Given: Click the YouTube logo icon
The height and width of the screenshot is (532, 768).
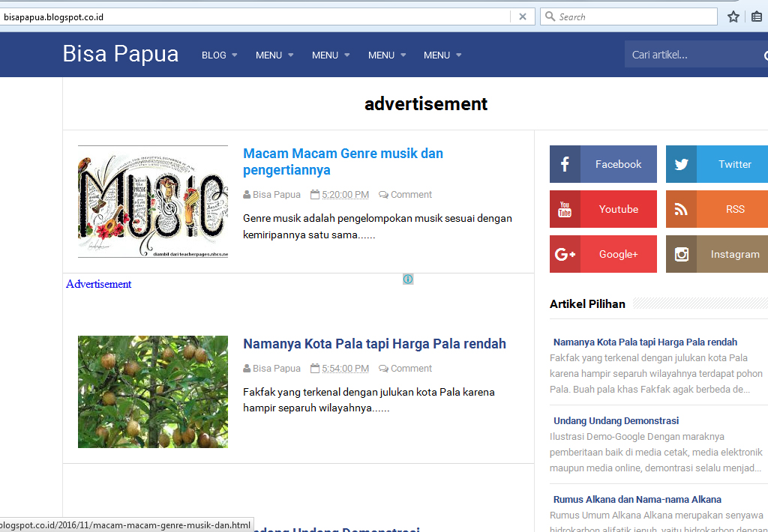Looking at the screenshot, I should (x=565, y=209).
